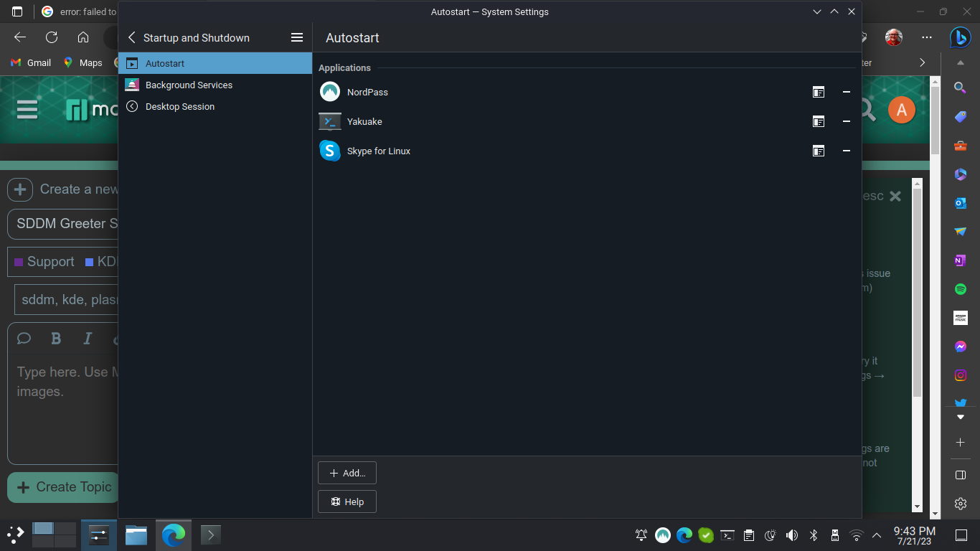The height and width of the screenshot is (551, 980).
Task: Open properties for Skype for Linux entry
Action: pos(819,151)
